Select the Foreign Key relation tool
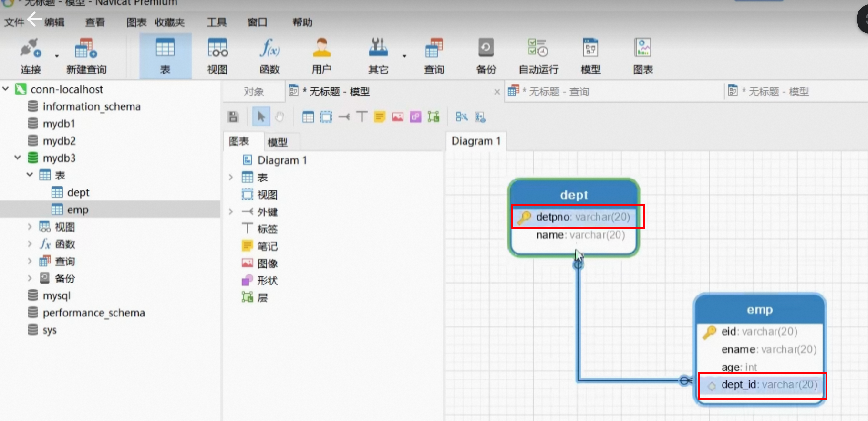 click(x=344, y=117)
